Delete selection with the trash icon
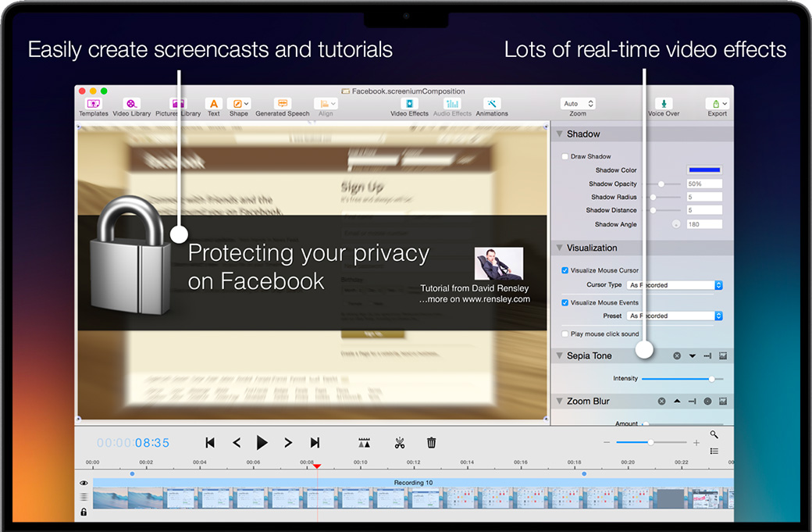 click(431, 443)
